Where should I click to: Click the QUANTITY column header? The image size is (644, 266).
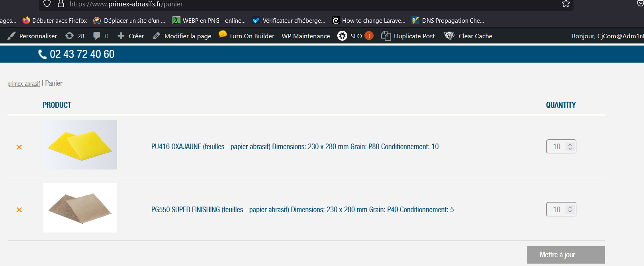coord(561,105)
